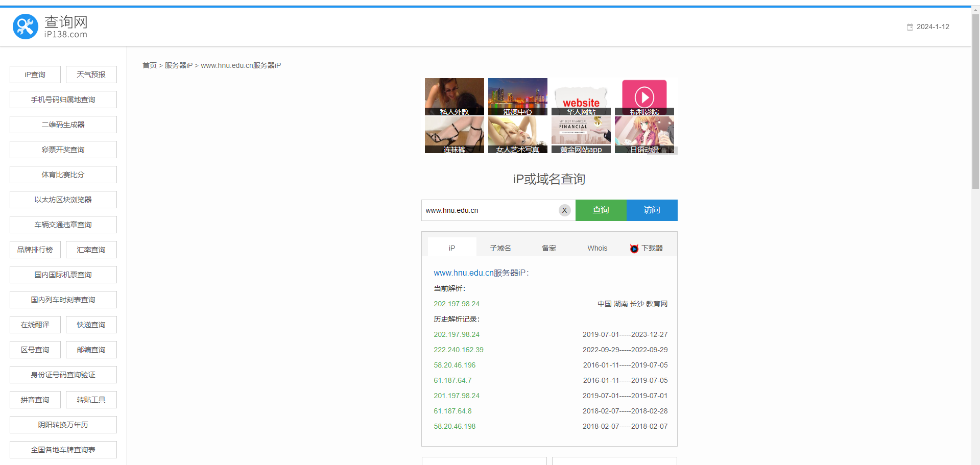Switch to the 备案 tab
This screenshot has width=980, height=465.
pyautogui.click(x=549, y=248)
